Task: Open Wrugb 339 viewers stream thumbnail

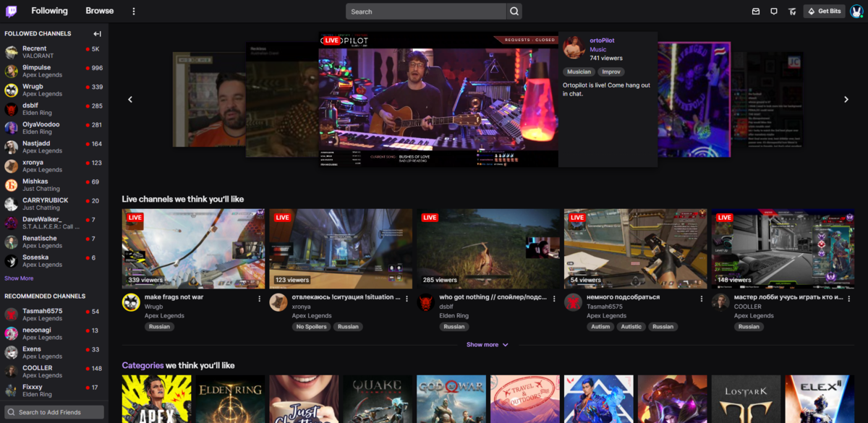Action: (193, 249)
